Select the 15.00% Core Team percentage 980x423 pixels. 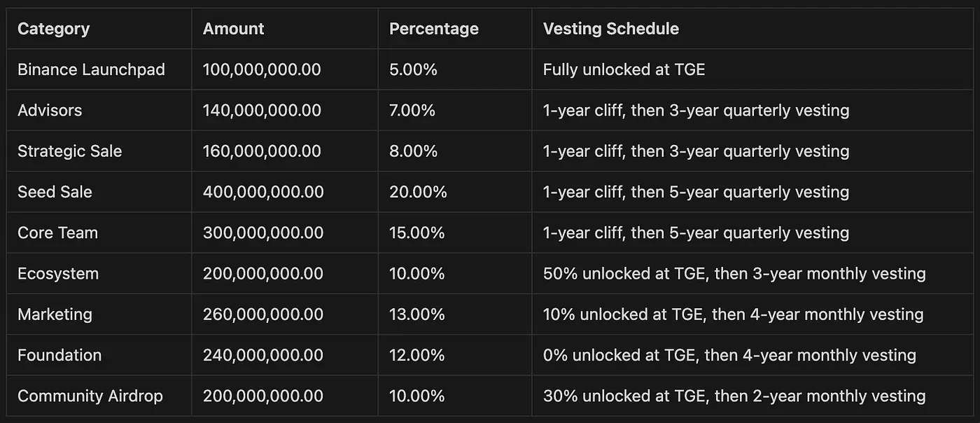tap(417, 233)
